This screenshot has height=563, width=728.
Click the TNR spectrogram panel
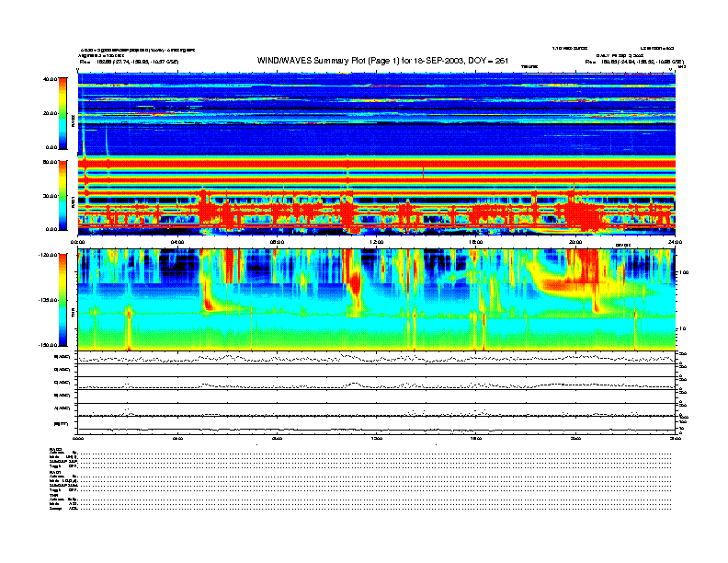(376, 300)
